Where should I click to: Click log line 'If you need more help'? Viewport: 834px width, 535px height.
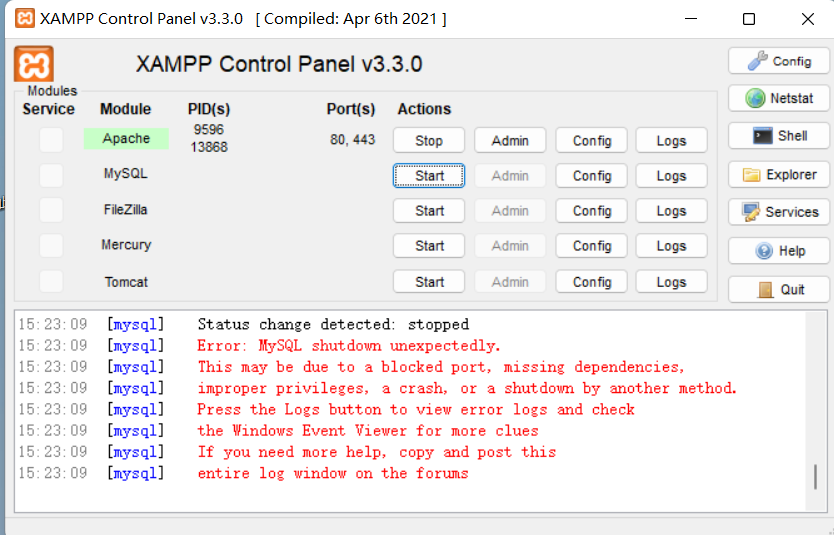pos(377,452)
